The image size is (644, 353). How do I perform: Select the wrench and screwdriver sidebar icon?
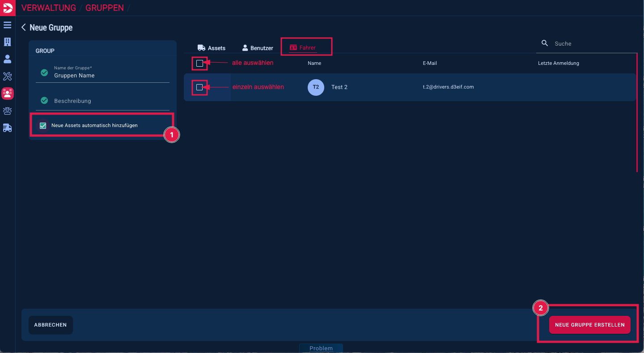pyautogui.click(x=8, y=76)
